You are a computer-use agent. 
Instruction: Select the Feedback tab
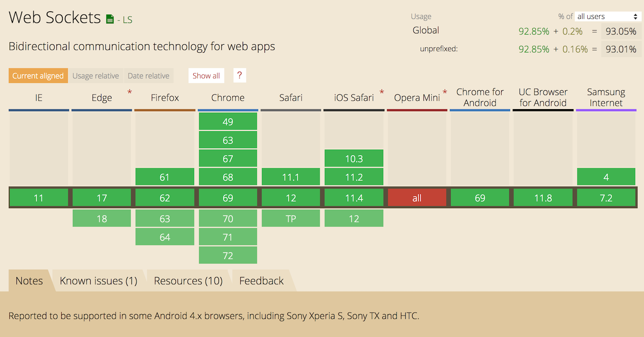(x=261, y=281)
